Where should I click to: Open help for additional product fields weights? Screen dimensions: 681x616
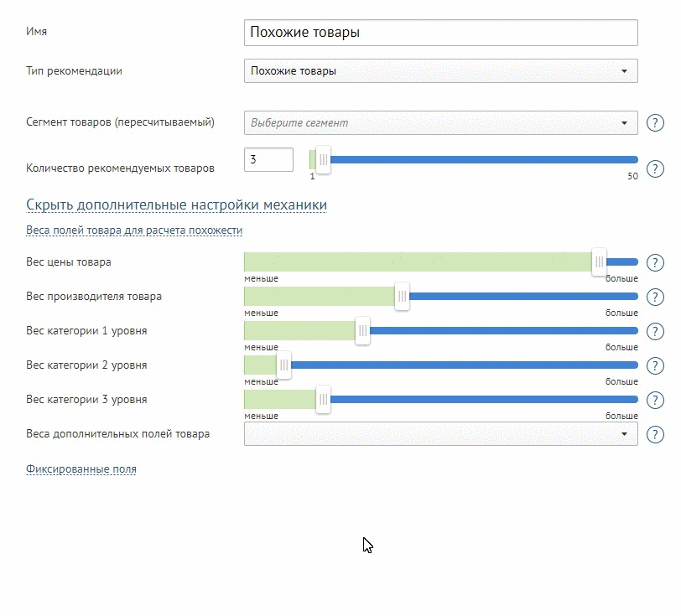click(x=655, y=434)
